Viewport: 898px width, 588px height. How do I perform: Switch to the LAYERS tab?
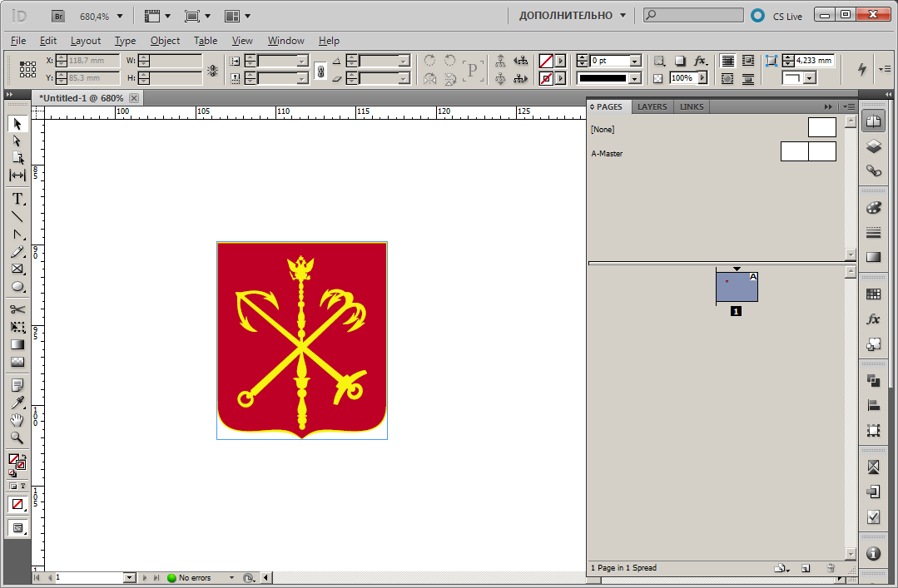point(652,106)
